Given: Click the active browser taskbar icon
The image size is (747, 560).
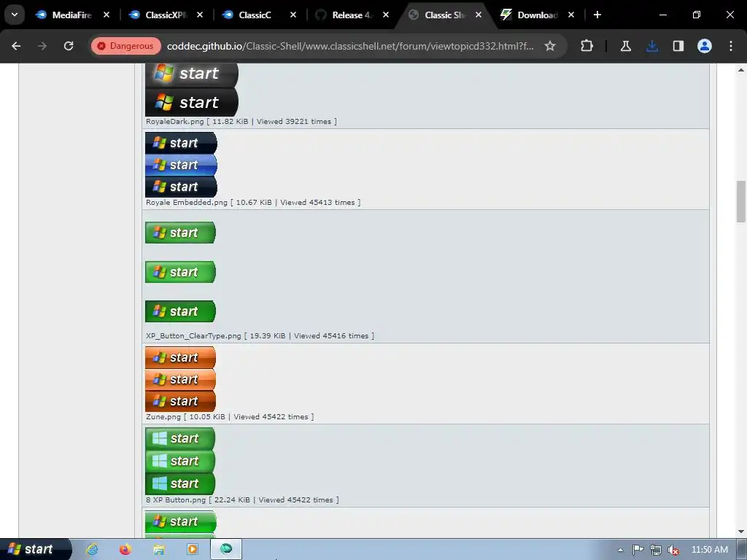Looking at the screenshot, I should [x=226, y=549].
